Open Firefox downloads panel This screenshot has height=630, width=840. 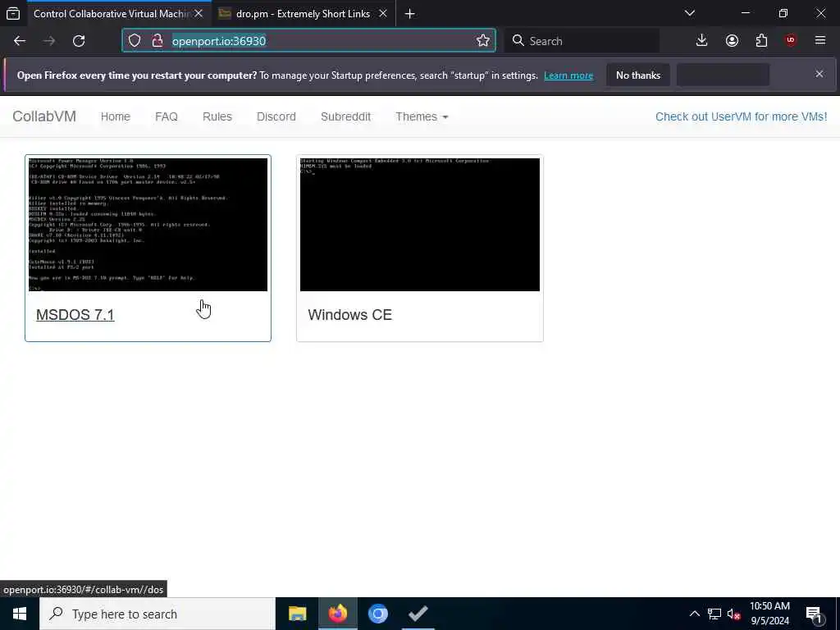[702, 41]
